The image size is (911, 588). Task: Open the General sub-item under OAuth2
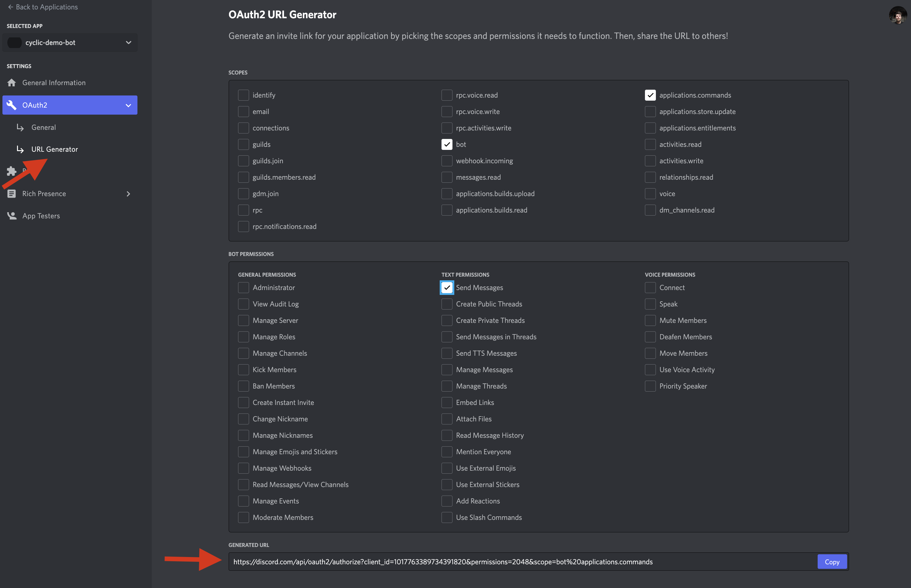coord(43,127)
